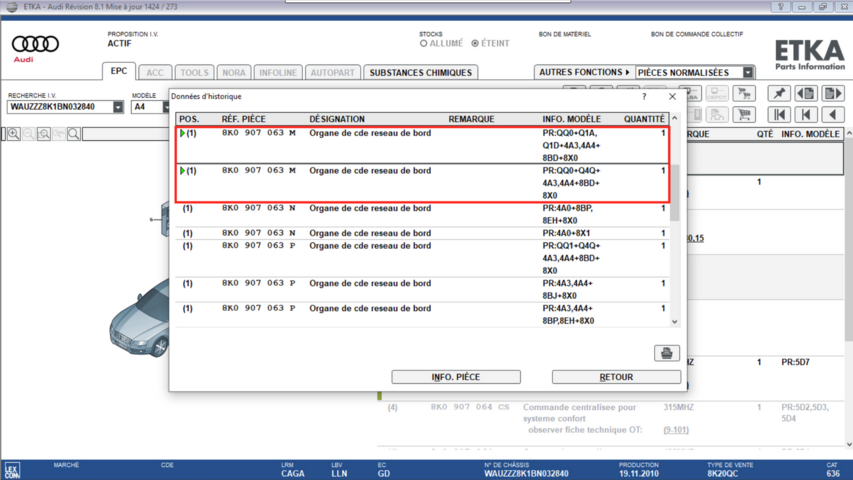This screenshot has width=853, height=480.
Task: Select the 063 P PR:4A3,4A4+8BJ row
Action: [422, 290]
